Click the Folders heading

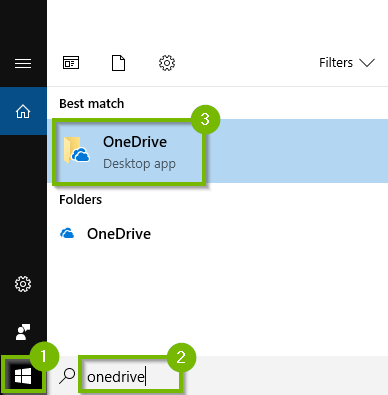(80, 200)
